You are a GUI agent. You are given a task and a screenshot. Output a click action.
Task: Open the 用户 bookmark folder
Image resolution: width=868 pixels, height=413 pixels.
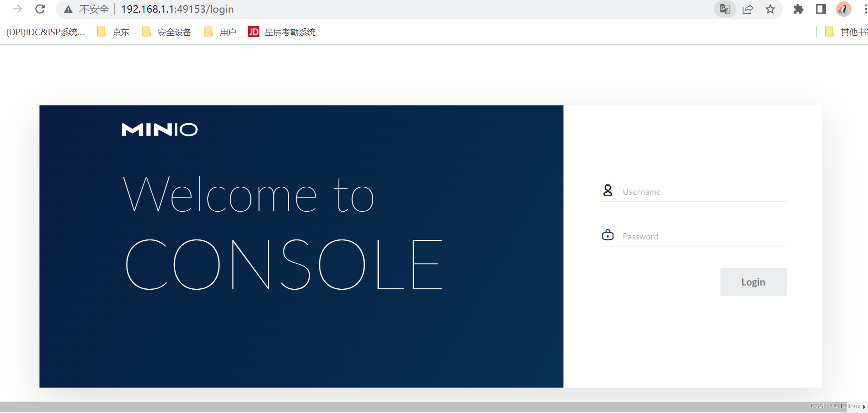(220, 32)
